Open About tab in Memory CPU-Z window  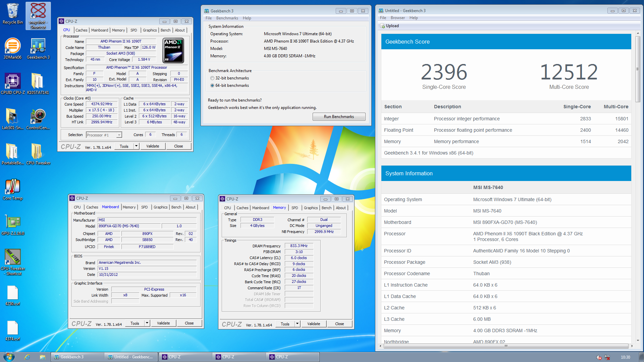tap(341, 208)
